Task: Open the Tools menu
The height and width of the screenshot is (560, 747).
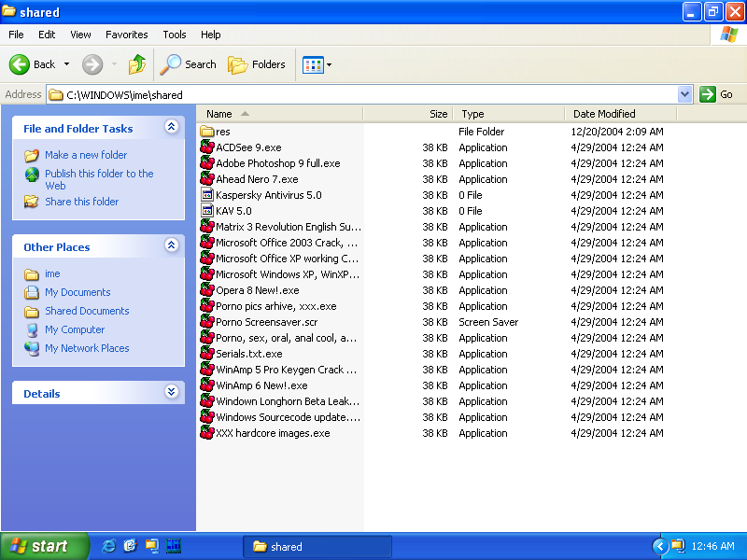Action: [175, 35]
